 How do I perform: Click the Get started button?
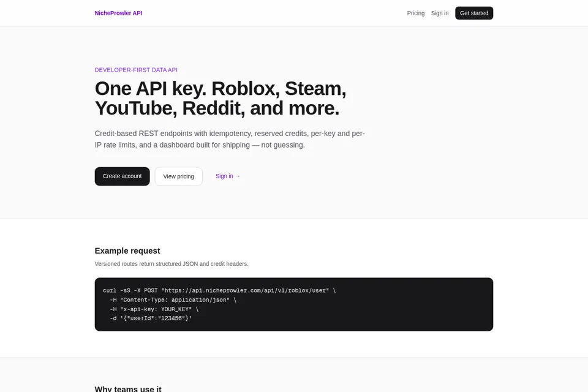click(x=474, y=13)
